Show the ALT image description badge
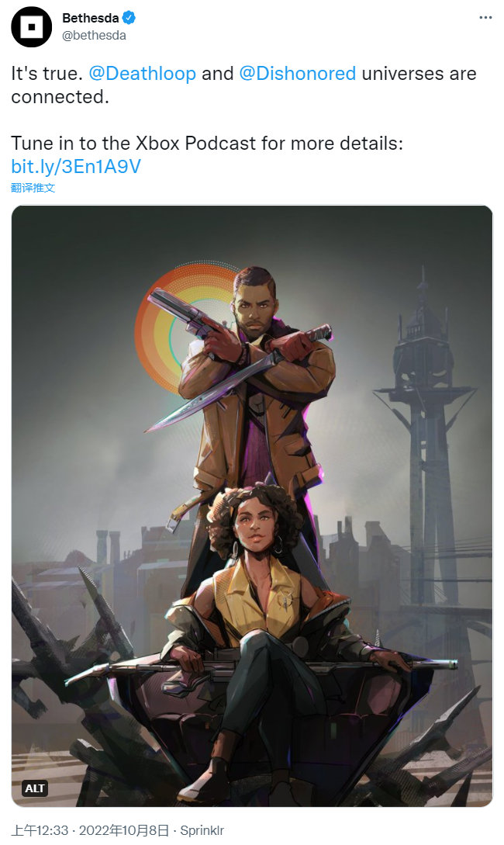This screenshot has height=845, width=504. (x=36, y=788)
